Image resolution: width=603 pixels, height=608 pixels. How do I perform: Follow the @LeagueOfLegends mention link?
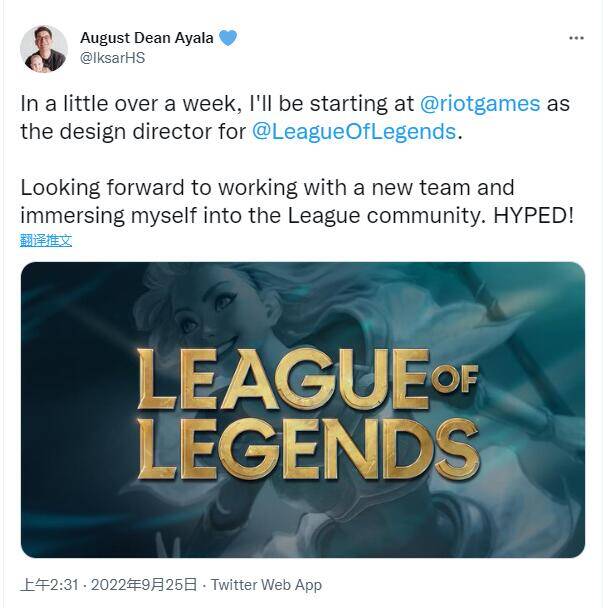coord(354,131)
